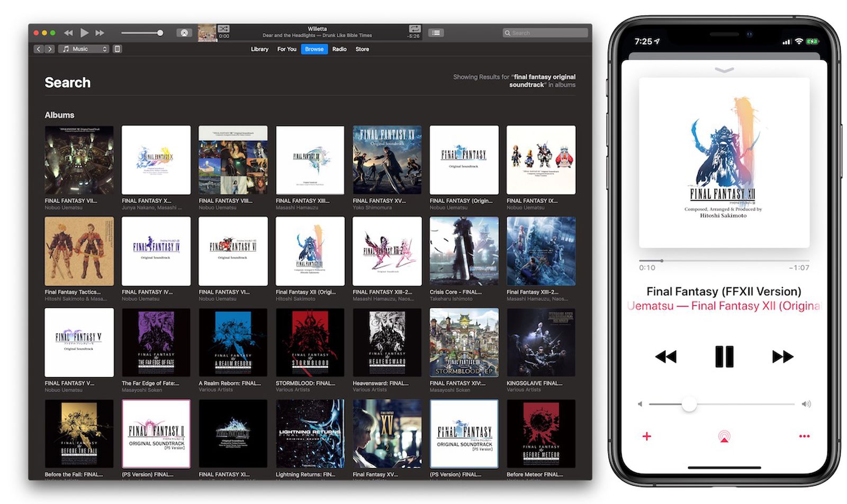The width and height of the screenshot is (847, 504).
Task: Skip to next track on iPhone
Action: 782,357
